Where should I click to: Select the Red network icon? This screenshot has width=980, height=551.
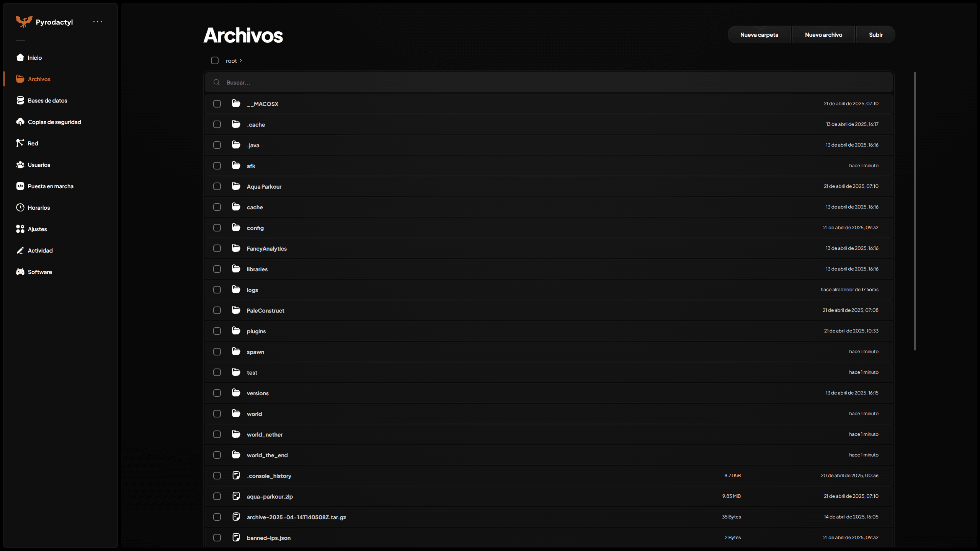coord(20,143)
